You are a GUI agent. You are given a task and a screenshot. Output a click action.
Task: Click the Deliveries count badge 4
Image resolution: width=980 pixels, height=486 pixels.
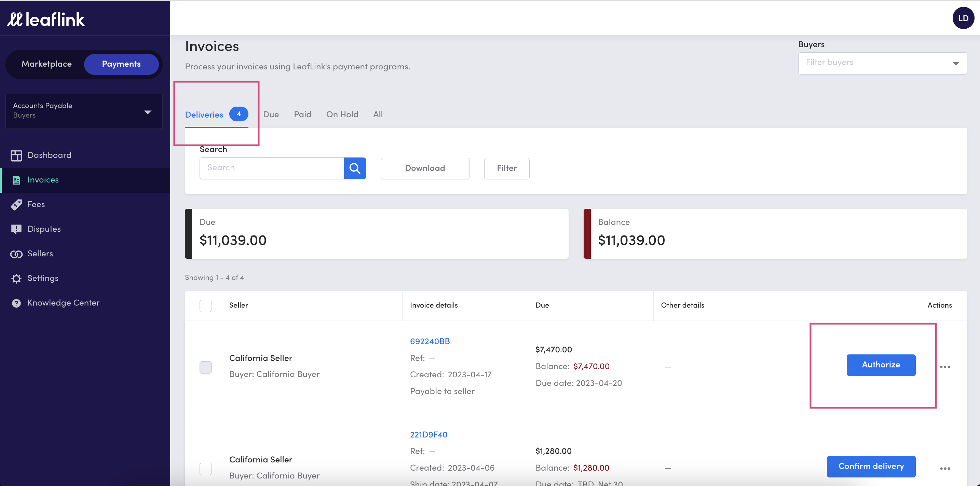(239, 114)
